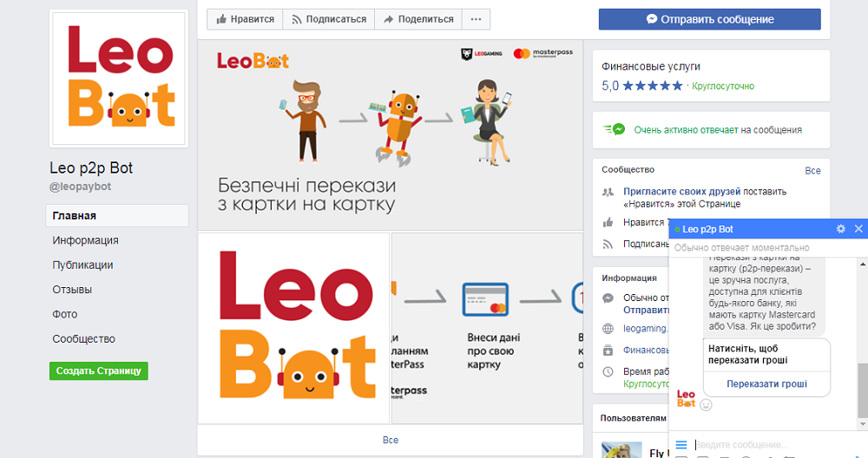The image size is (868, 458).
Task: Click the Leo Bot avatar in chat
Action: [686, 398]
